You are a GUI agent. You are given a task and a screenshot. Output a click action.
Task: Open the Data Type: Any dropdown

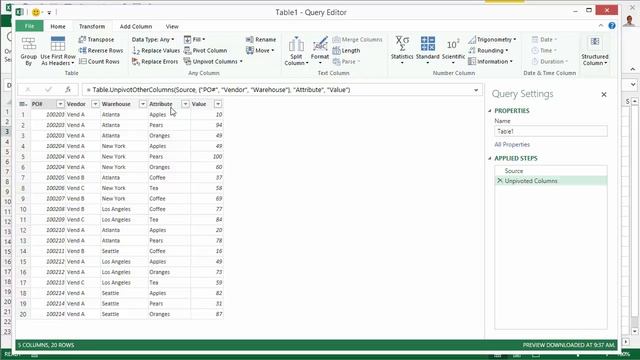click(x=153, y=40)
